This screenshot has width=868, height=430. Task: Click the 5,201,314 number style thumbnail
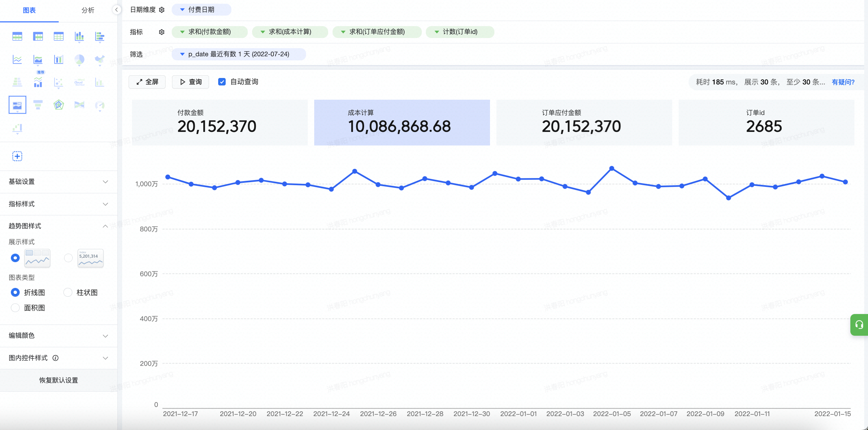pyautogui.click(x=91, y=258)
